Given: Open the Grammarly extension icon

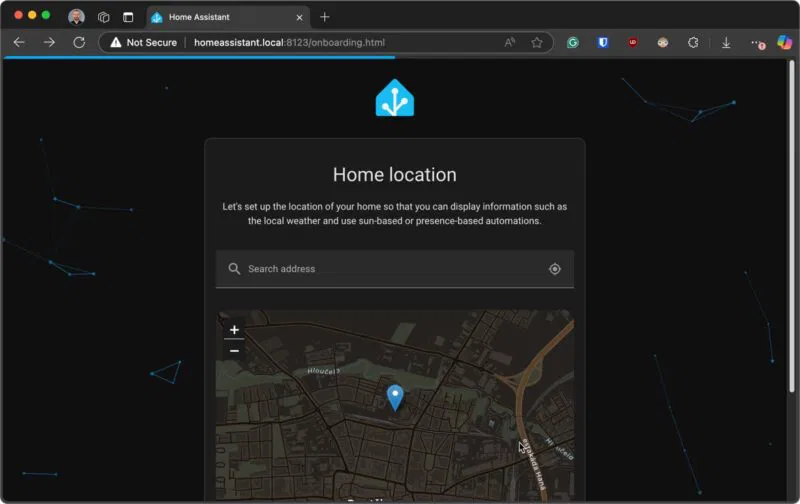Looking at the screenshot, I should 572,42.
